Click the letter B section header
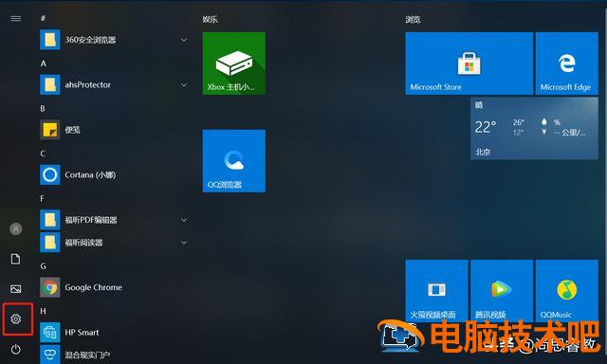 tap(43, 108)
